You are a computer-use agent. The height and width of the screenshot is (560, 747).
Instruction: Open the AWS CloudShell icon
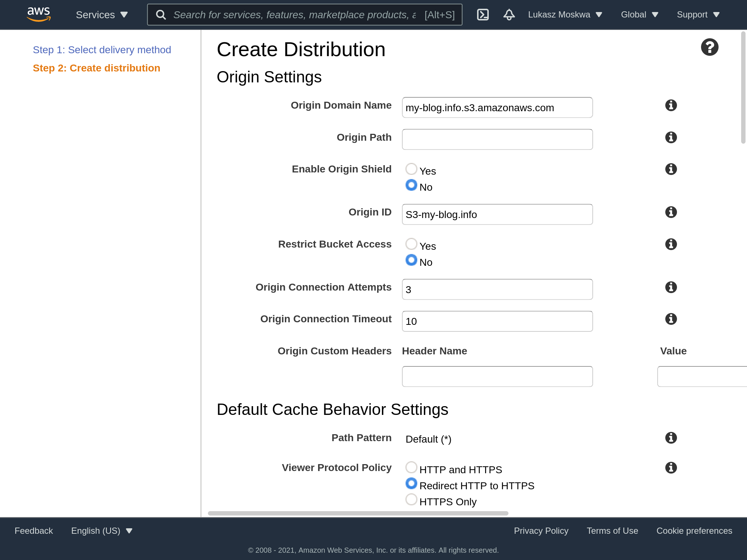(483, 15)
